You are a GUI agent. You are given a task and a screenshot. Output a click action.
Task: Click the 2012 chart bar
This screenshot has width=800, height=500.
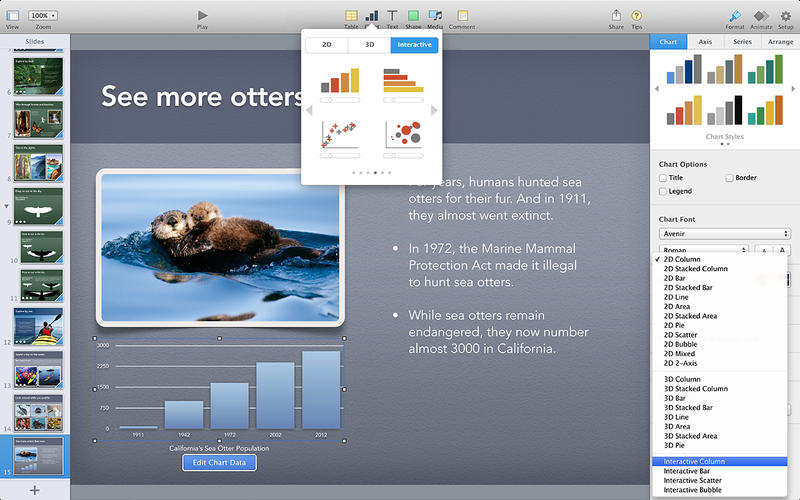(x=321, y=390)
